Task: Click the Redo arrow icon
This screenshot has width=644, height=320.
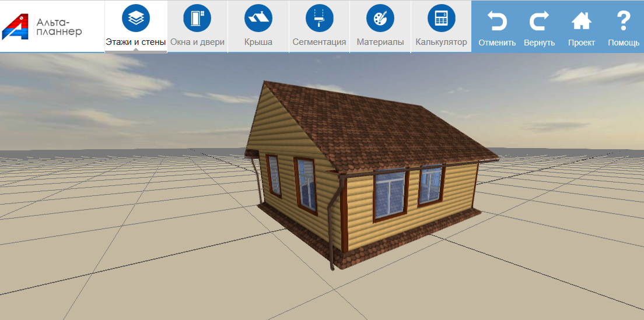Action: (x=539, y=21)
